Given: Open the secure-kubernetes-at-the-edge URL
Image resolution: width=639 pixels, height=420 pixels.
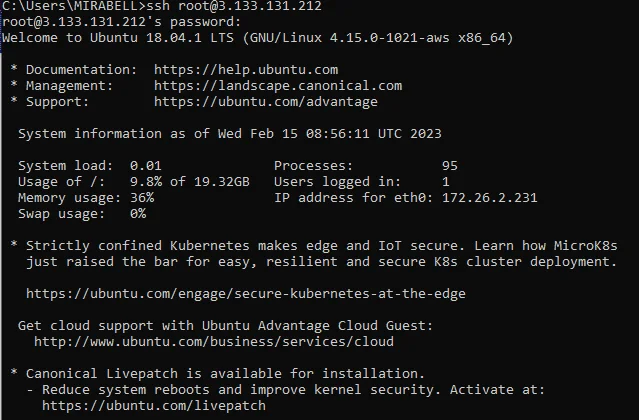Looking at the screenshot, I should coord(246,294).
